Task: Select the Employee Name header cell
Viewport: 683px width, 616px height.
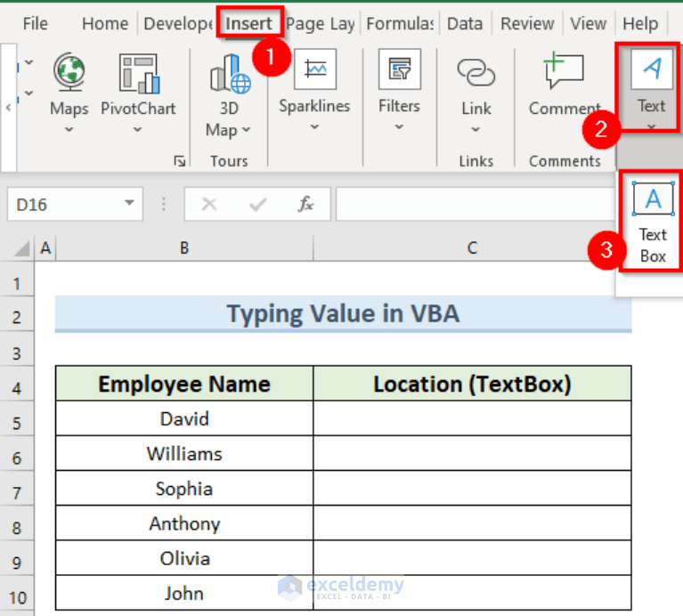Action: [x=184, y=384]
